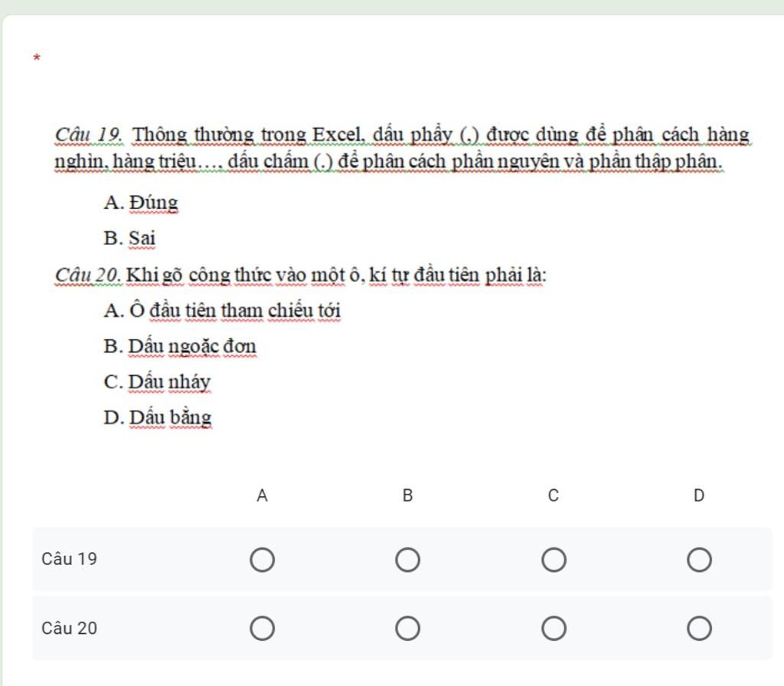Select option C for Câu 19
The image size is (784, 686).
tap(554, 560)
